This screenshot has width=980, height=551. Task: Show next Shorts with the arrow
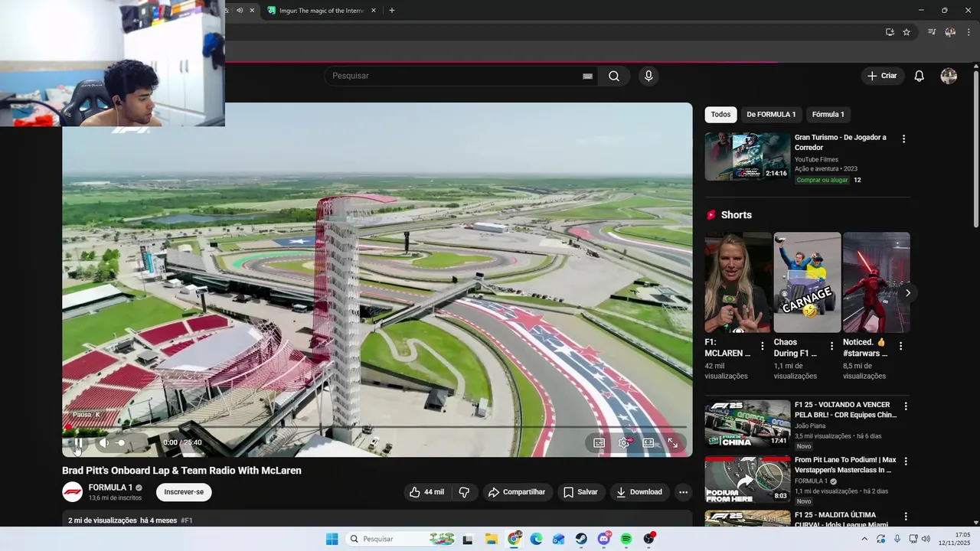pyautogui.click(x=907, y=293)
